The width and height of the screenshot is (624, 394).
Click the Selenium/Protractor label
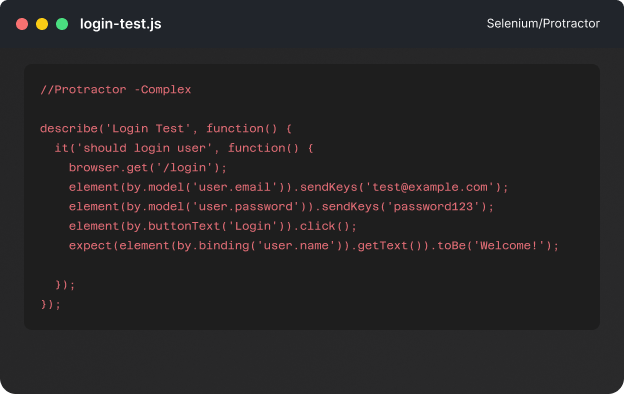pyautogui.click(x=543, y=23)
